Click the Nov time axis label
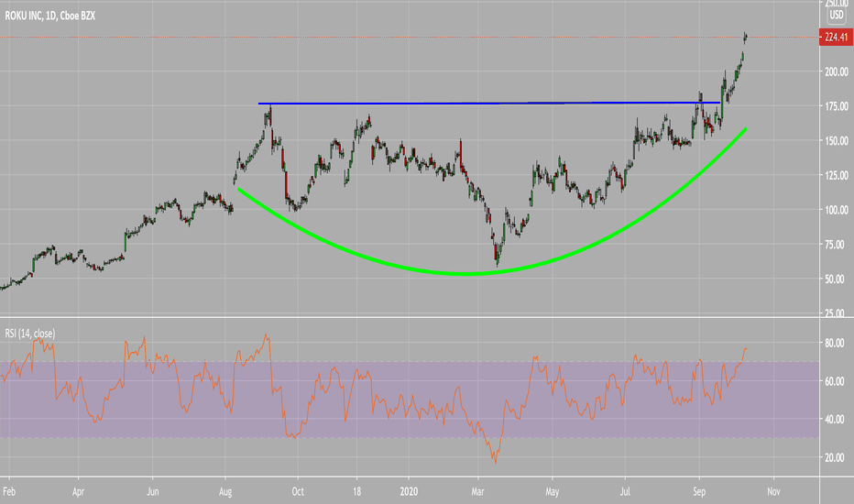The width and height of the screenshot is (854, 504). tap(773, 491)
